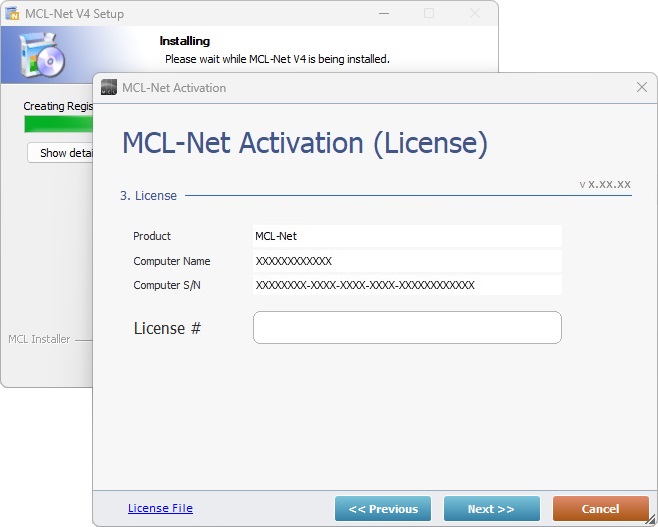Click the MCL-Net V4 Setup title icon
The image size is (658, 527).
(x=12, y=13)
